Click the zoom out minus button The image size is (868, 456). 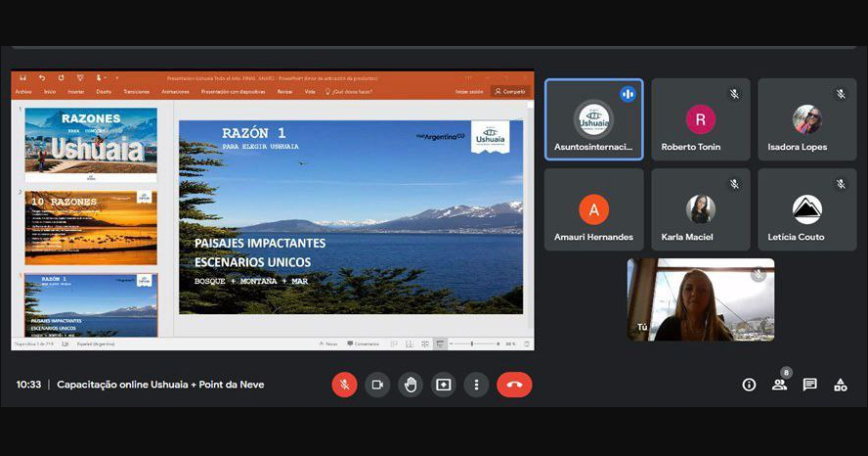452,344
